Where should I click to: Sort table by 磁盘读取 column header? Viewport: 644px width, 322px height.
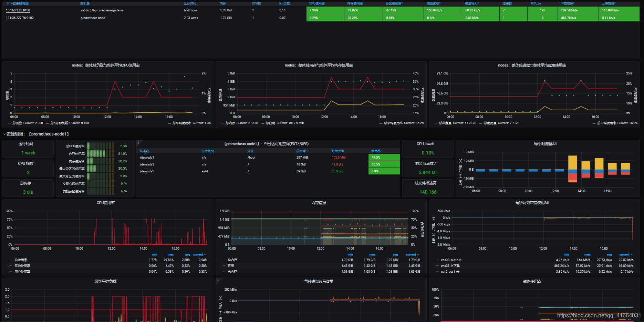(434, 3)
